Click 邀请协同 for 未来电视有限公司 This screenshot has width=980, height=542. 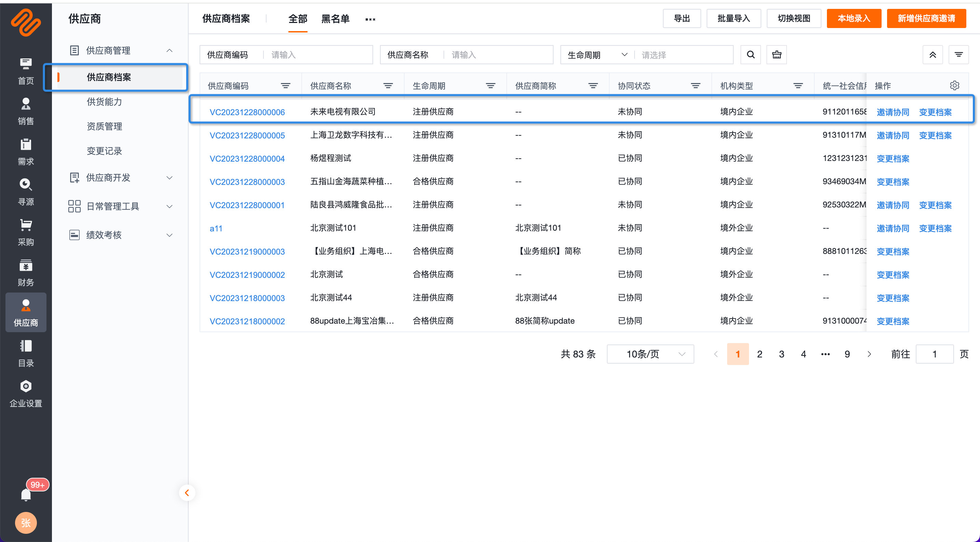coord(893,112)
